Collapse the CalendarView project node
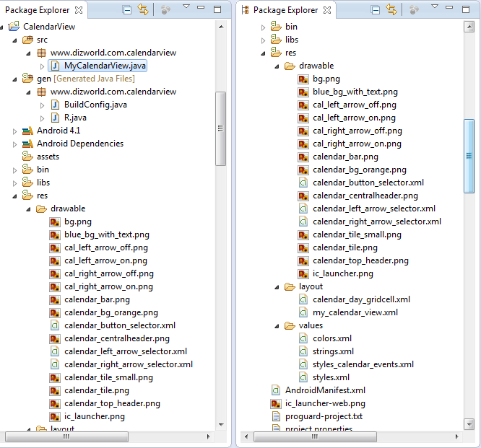This screenshot has width=481, height=448. (x=1, y=27)
